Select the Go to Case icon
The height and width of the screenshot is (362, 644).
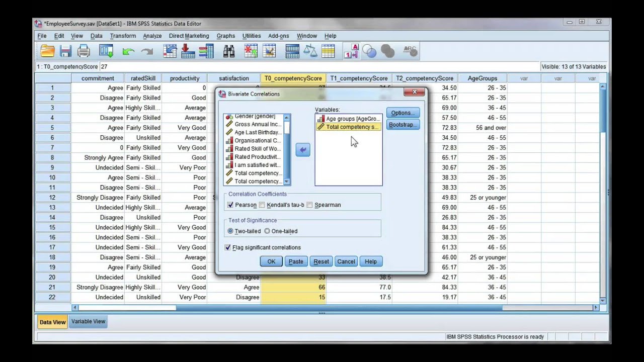[170, 51]
